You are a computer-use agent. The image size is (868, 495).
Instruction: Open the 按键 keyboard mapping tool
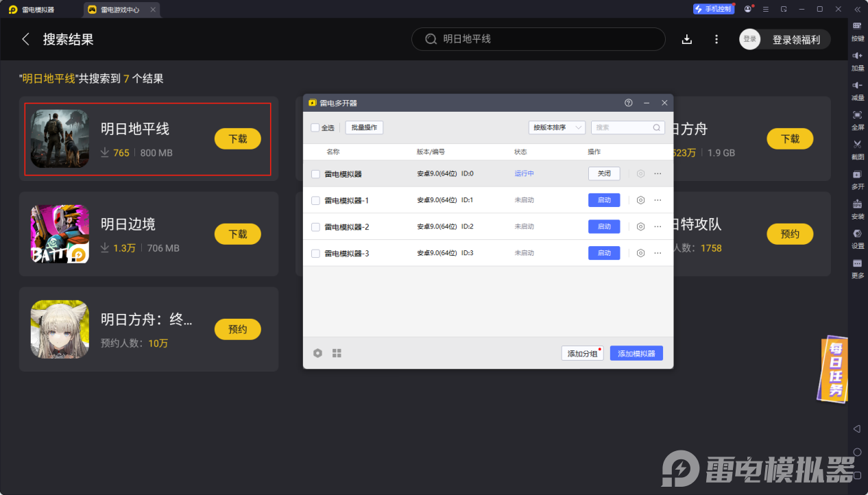pyautogui.click(x=857, y=30)
